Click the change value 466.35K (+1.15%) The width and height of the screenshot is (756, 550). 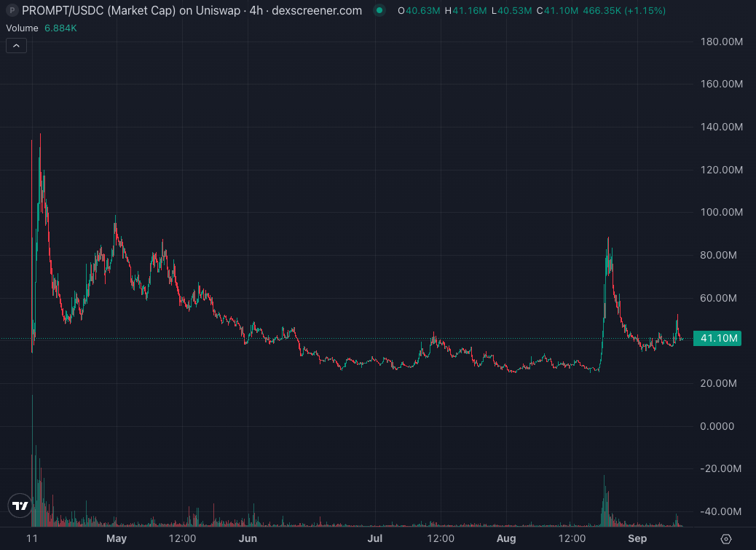[624, 11]
